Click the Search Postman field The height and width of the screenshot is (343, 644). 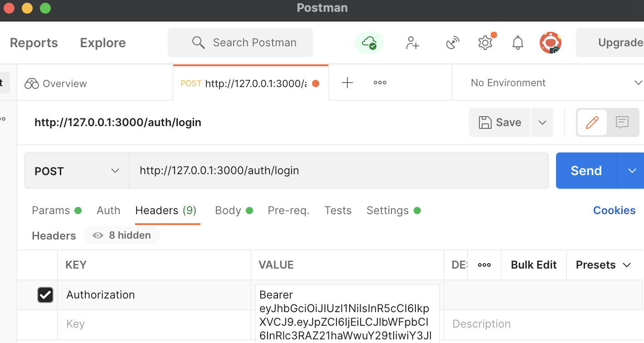pos(240,43)
